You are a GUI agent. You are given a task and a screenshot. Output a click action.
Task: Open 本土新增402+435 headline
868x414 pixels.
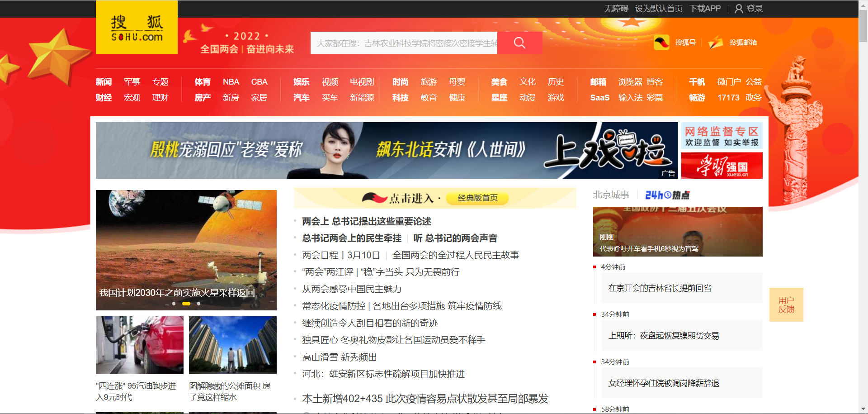[425, 399]
